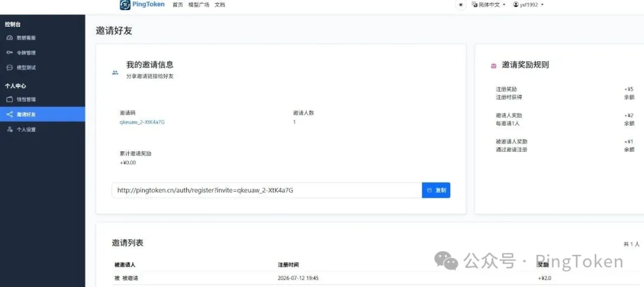This screenshot has height=287, width=644.
Task: Click the 注册时间 column header
Action: 289,265
